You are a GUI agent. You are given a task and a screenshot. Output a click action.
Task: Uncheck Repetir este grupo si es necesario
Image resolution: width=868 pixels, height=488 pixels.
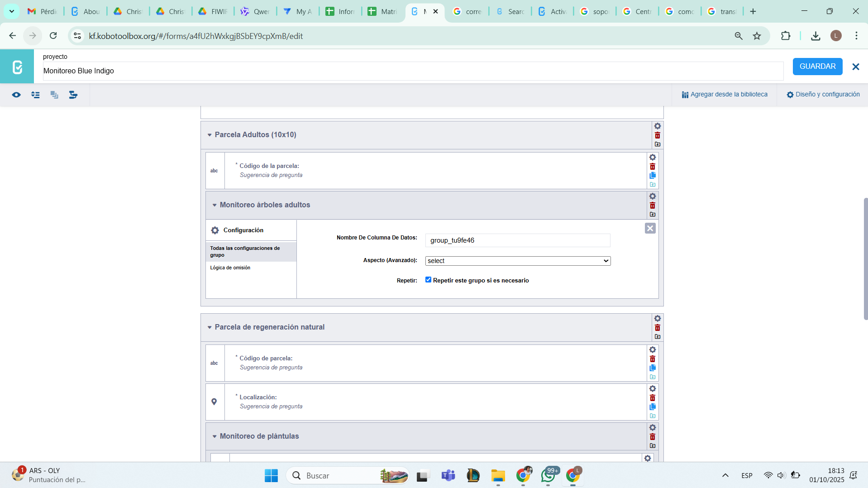428,280
